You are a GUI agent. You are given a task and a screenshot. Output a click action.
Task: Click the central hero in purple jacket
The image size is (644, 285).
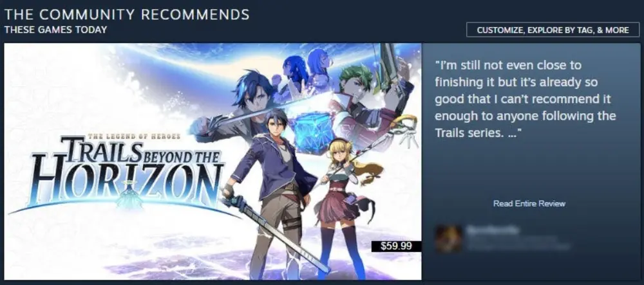pyautogui.click(x=275, y=193)
